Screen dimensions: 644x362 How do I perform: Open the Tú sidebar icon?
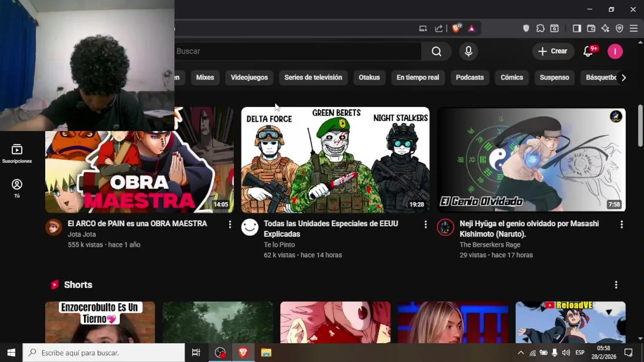[x=17, y=189]
